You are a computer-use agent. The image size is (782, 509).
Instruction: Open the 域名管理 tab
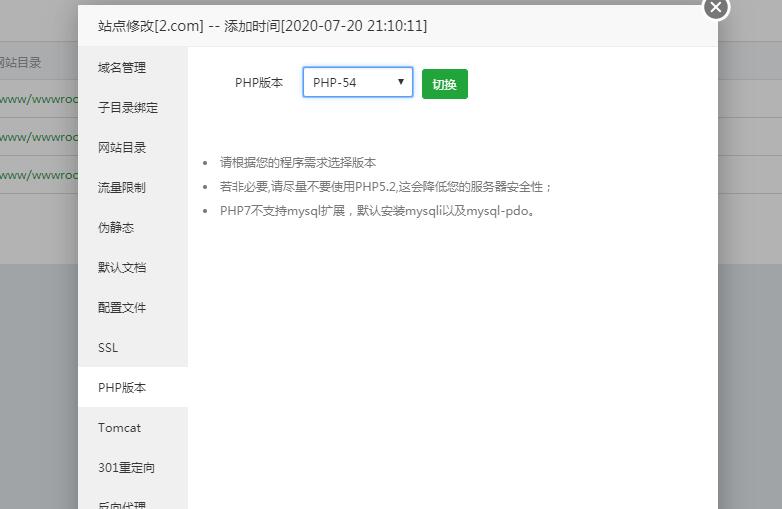[x=133, y=67]
